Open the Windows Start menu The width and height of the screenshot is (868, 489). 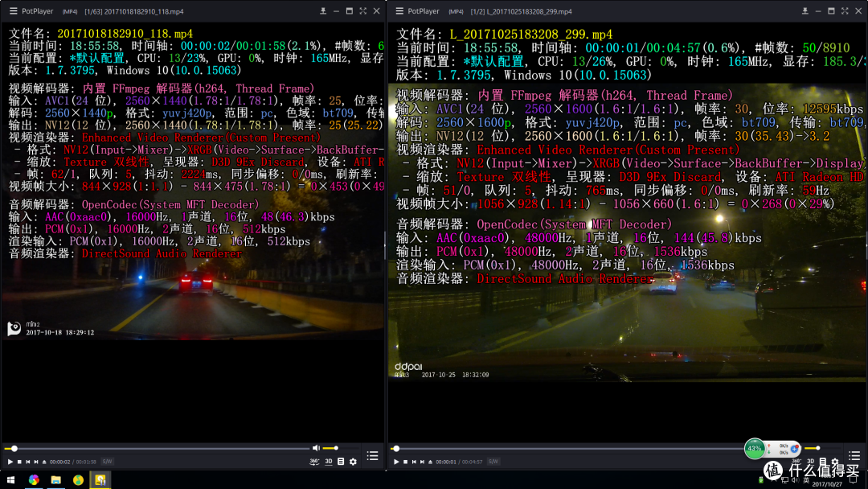point(11,480)
